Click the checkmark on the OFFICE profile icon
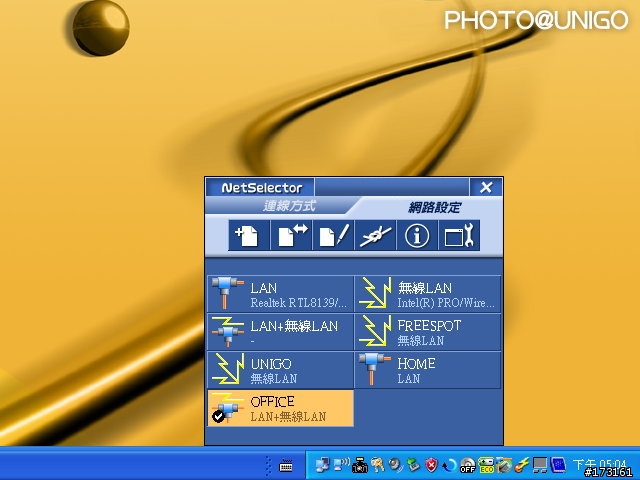The width and height of the screenshot is (640, 480). pos(218,416)
